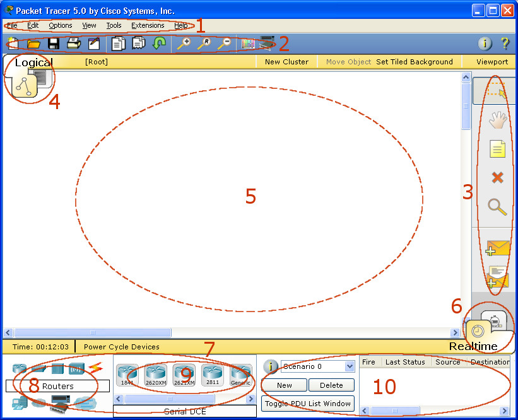Click device list scroll left arrow
Image resolution: width=518 pixels, height=420 pixels.
pyautogui.click(x=119, y=399)
